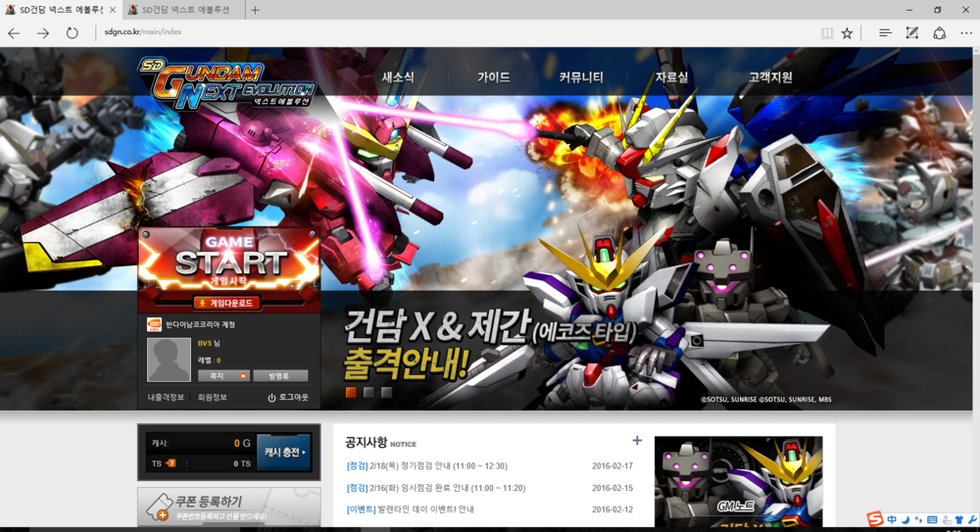
Task: Open the 내출격정보 link
Action: click(x=166, y=398)
